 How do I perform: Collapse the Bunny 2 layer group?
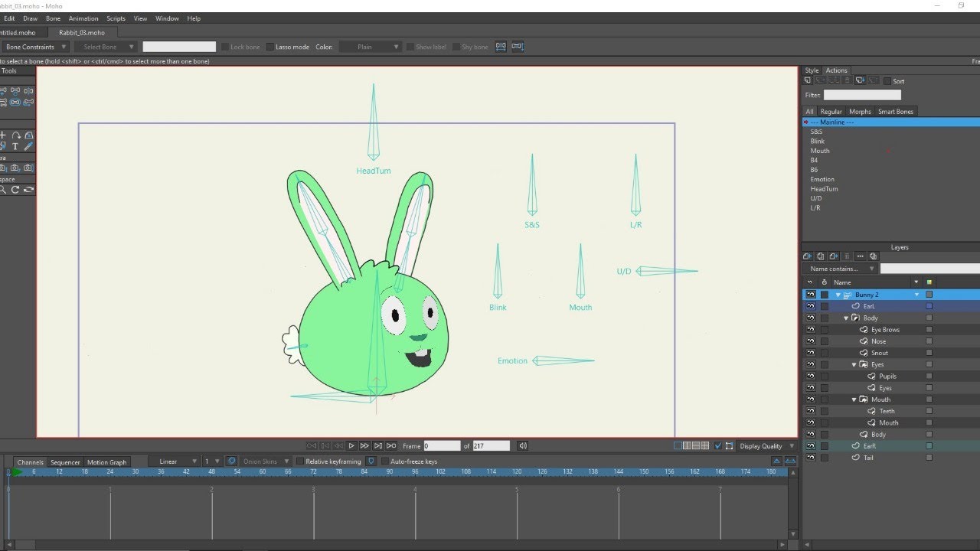(x=838, y=295)
